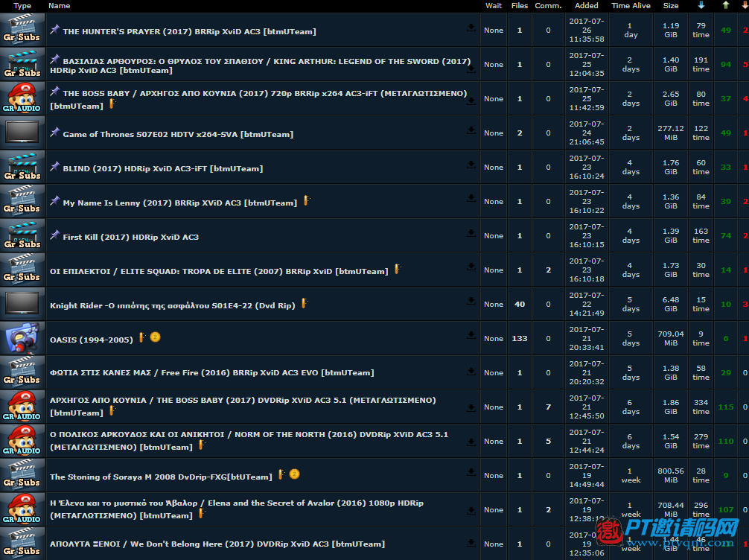The width and height of the screenshot is (749, 560).
Task: Click the category icon beside First Kill (2017)
Action: pos(22,235)
